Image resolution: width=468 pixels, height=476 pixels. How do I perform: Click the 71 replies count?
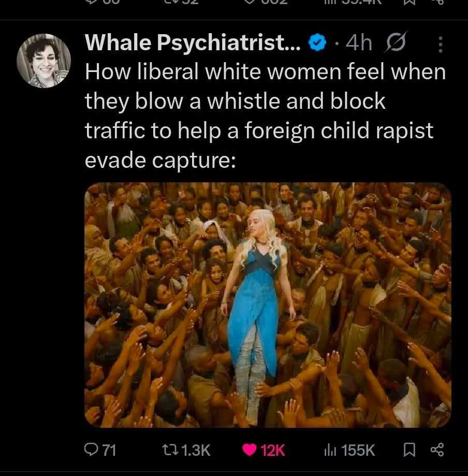(x=108, y=450)
